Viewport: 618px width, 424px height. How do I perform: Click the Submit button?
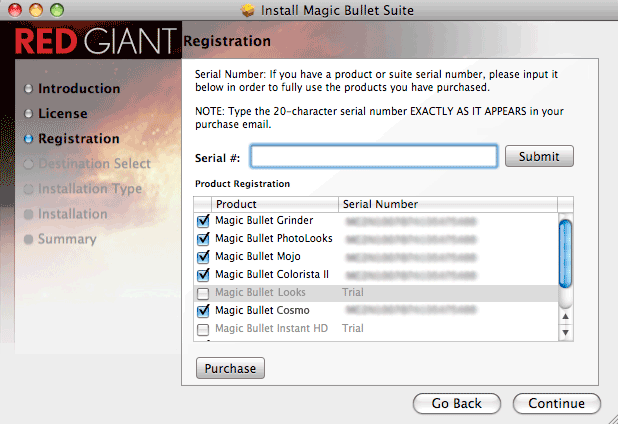pyautogui.click(x=539, y=156)
